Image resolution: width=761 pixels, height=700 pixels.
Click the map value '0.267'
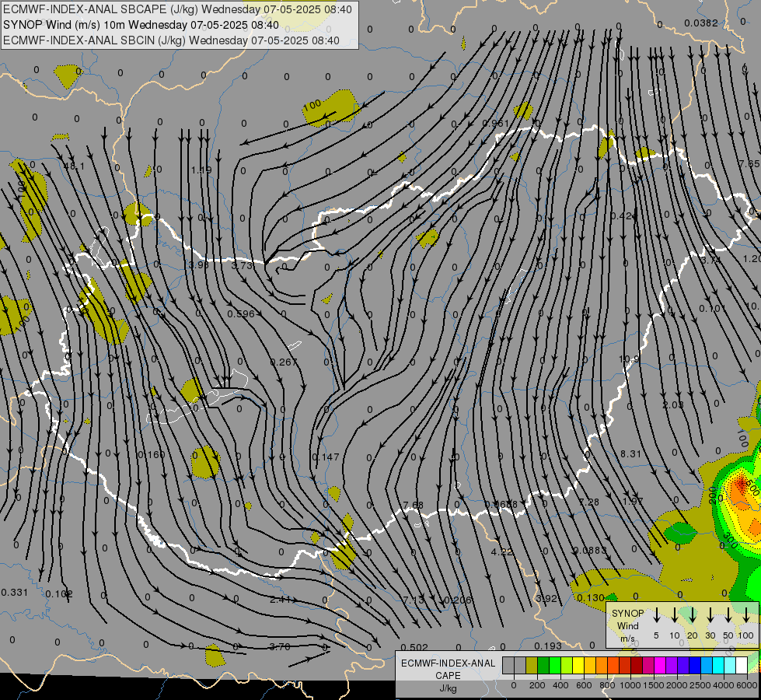pyautogui.click(x=284, y=362)
